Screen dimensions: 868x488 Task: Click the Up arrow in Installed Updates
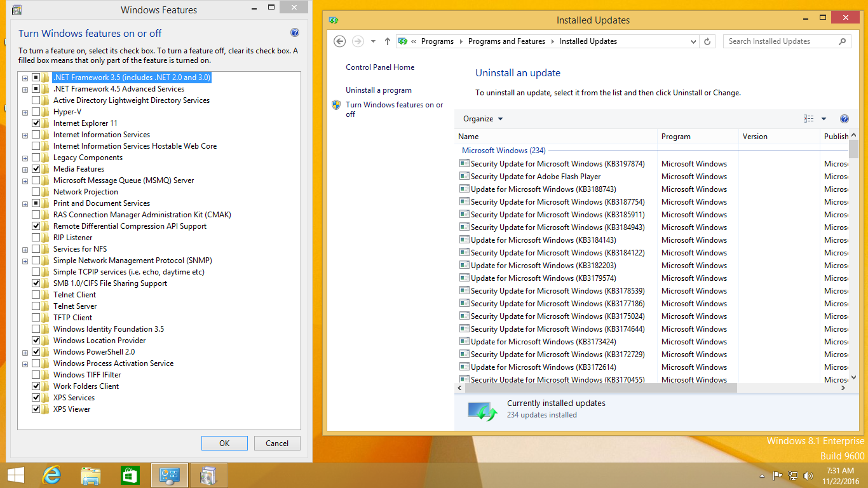point(388,41)
